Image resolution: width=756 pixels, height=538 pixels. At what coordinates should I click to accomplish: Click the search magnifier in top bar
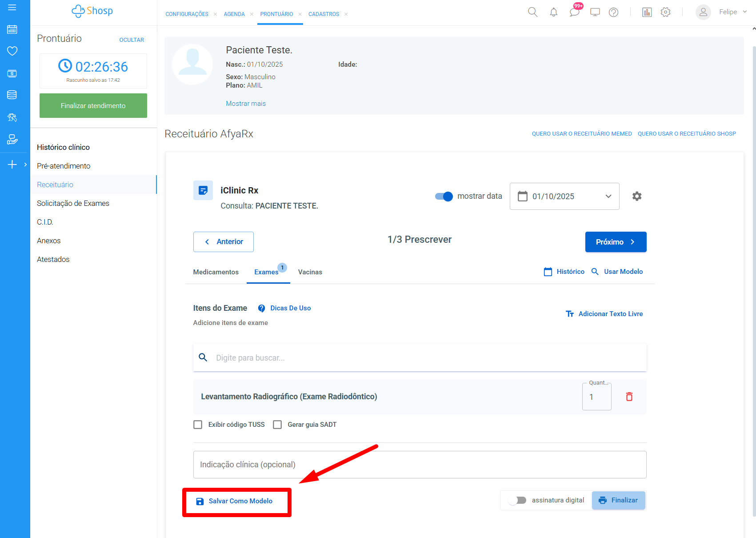click(x=532, y=12)
